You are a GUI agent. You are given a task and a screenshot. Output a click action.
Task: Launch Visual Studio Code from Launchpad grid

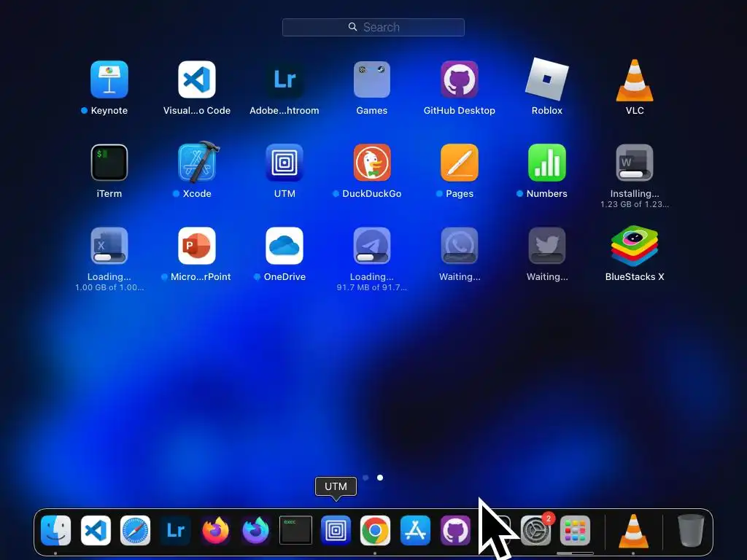(x=197, y=79)
